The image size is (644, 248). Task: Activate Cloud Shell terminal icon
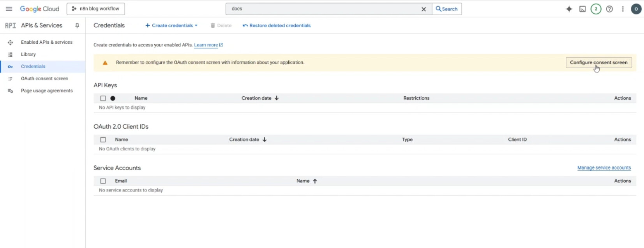pyautogui.click(x=582, y=9)
